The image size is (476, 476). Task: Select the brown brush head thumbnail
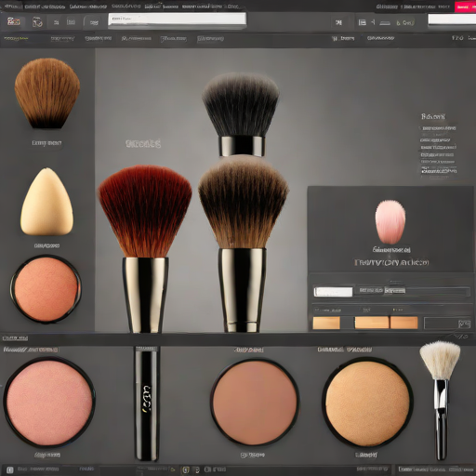[47, 93]
